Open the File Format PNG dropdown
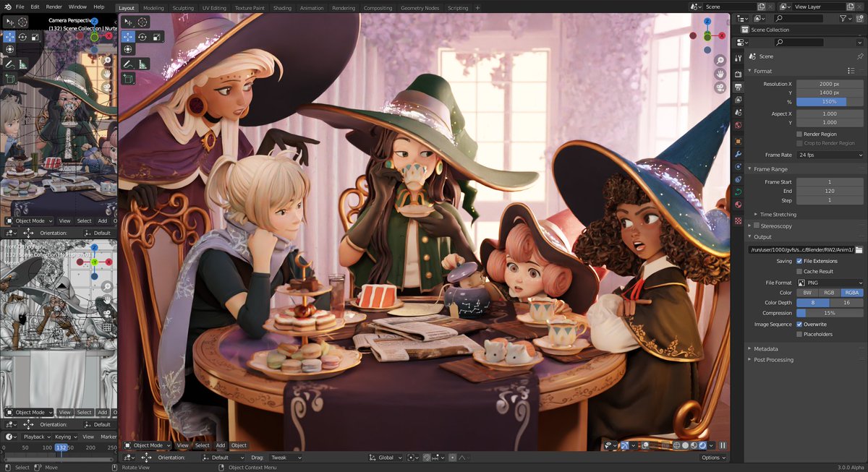The width and height of the screenshot is (868, 472). (x=830, y=282)
